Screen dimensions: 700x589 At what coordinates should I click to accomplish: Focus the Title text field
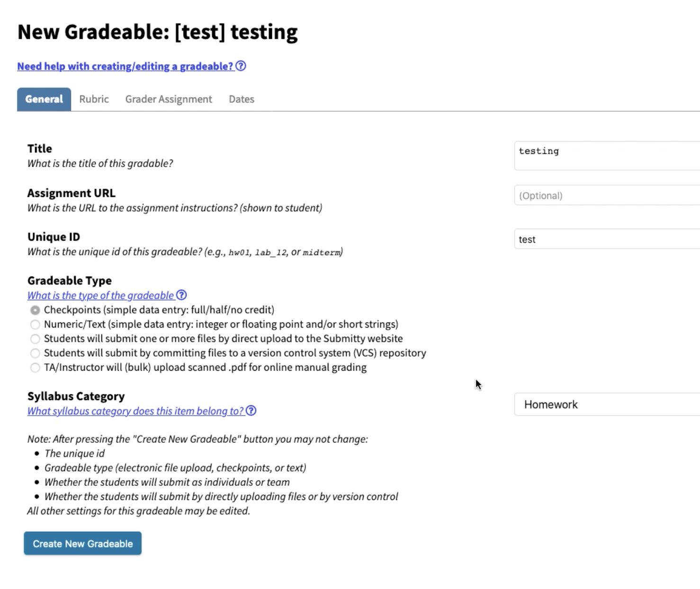(607, 155)
